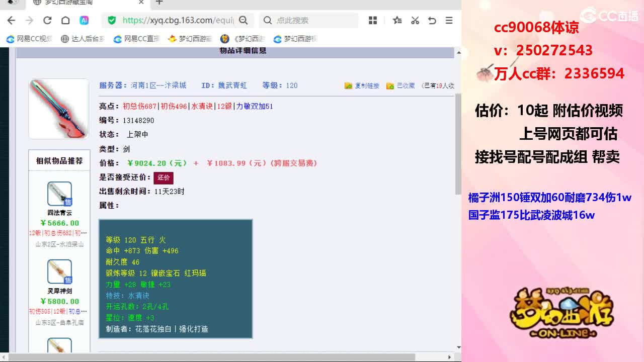Click the magnifier icon in address bar

[x=244, y=21]
